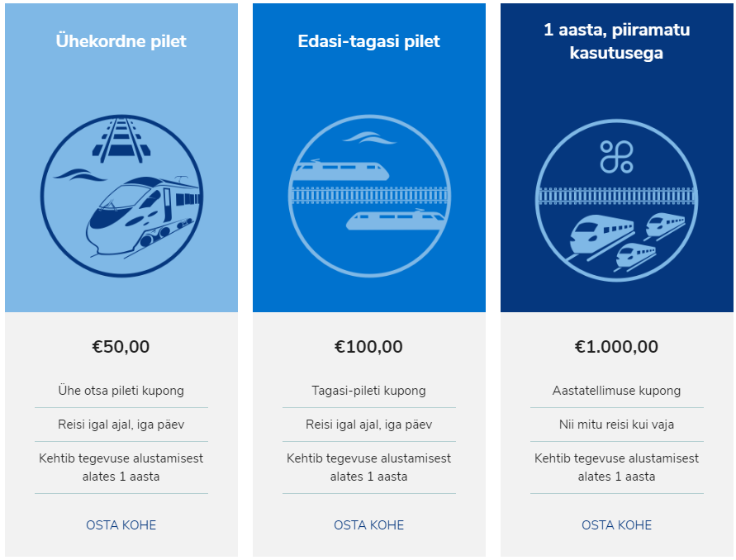Image resolution: width=736 pixels, height=560 pixels.
Task: Buy the €1.000,00 annual pass via OSTA KOHE
Action: pyautogui.click(x=617, y=524)
